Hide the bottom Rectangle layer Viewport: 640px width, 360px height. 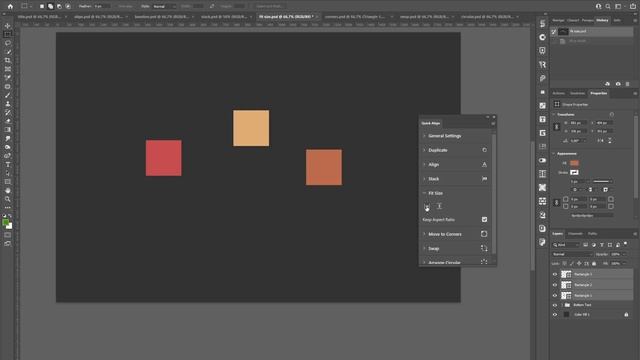pos(555,295)
